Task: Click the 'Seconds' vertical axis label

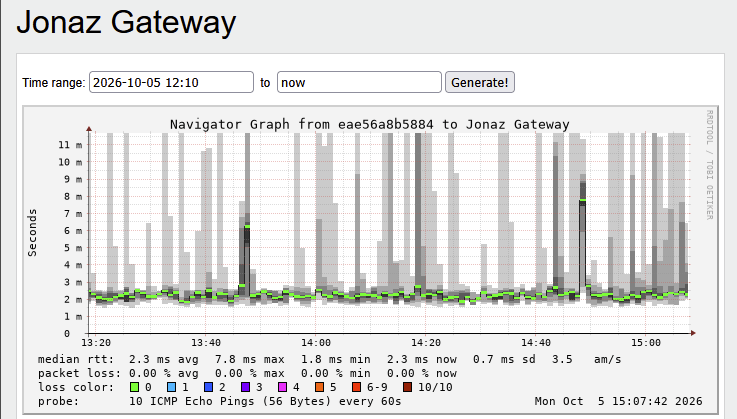Action: pyautogui.click(x=32, y=233)
